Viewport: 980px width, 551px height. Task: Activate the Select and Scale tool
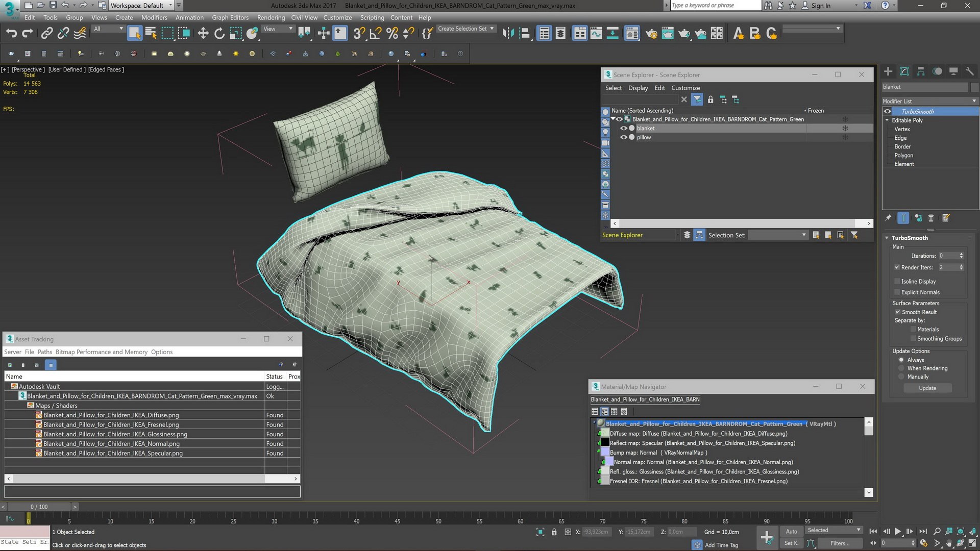tap(236, 34)
